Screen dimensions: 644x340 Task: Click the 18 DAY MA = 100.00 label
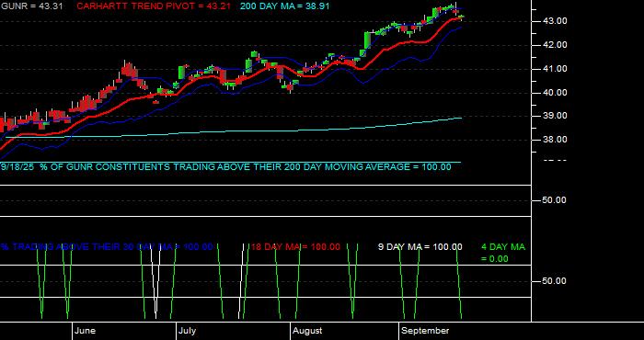pos(295,247)
